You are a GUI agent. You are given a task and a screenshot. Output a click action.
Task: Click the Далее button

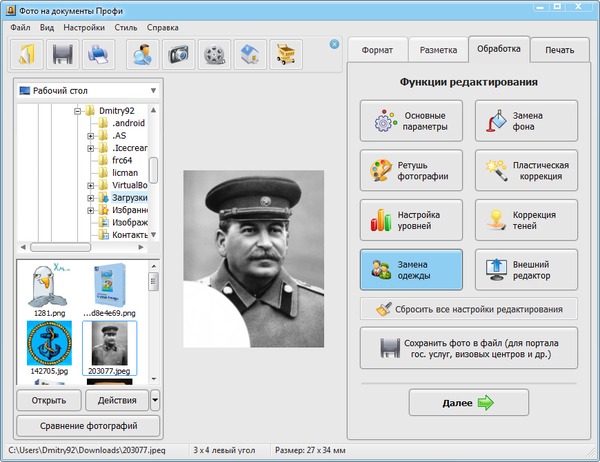(468, 402)
